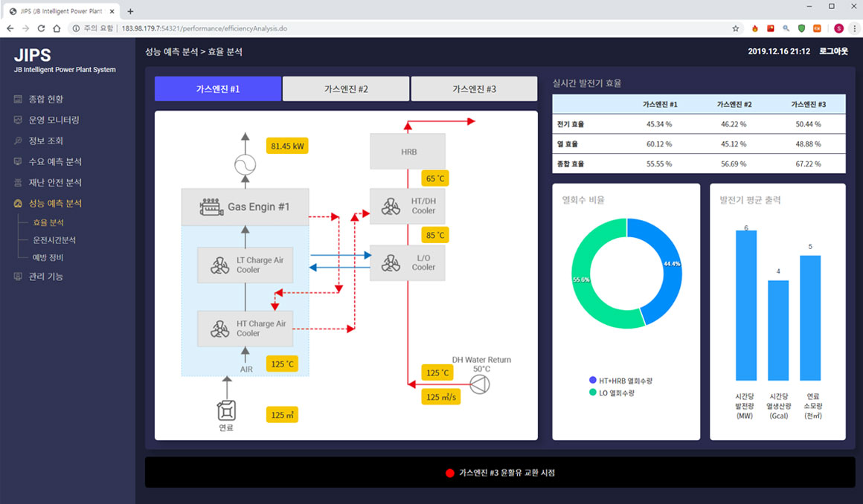Click 열 효율 value 45.12 % for 가스엔진 #2

734,144
